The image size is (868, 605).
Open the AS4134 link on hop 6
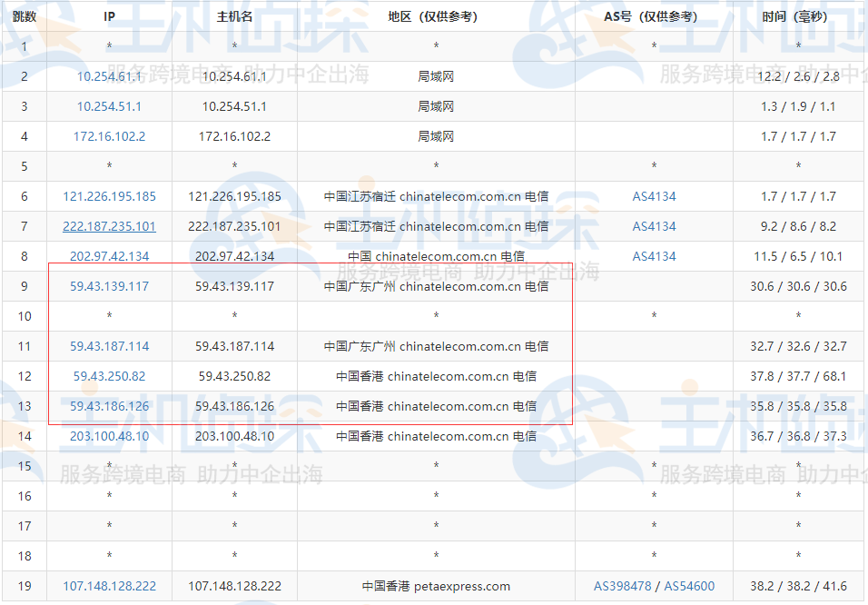pos(654,195)
